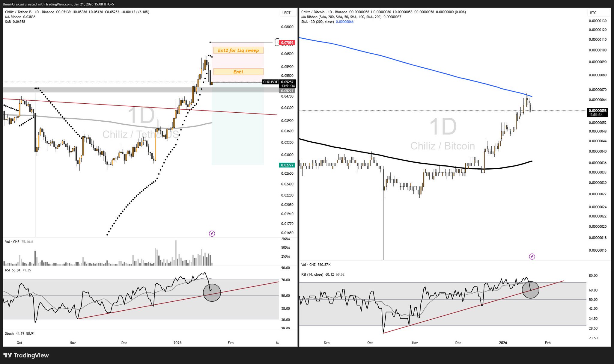The width and height of the screenshot is (614, 364).
Task: Open the USDT currency selector
Action: pyautogui.click(x=286, y=13)
